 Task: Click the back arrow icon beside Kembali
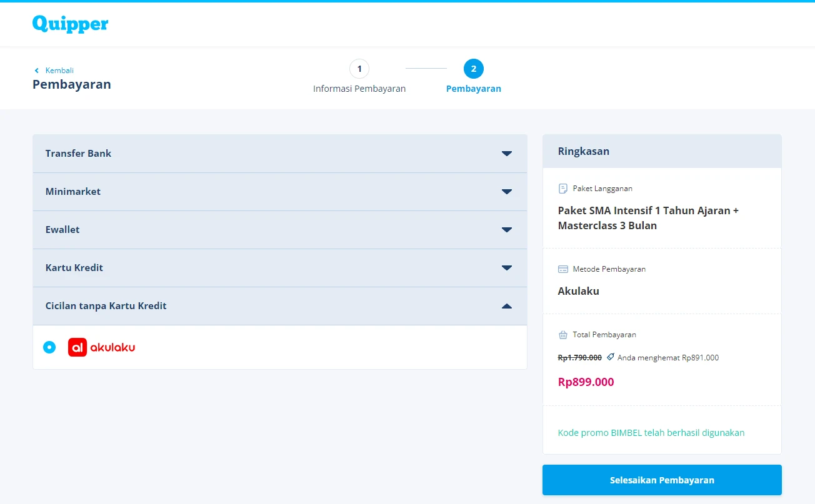[x=37, y=71]
